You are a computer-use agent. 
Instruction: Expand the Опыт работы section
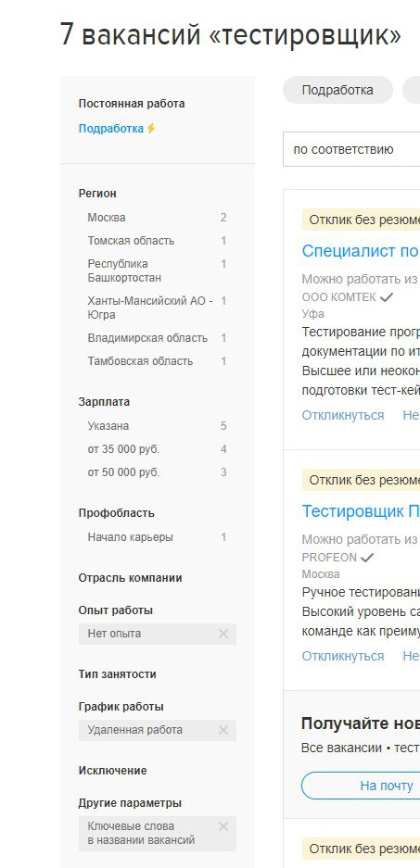tap(116, 610)
